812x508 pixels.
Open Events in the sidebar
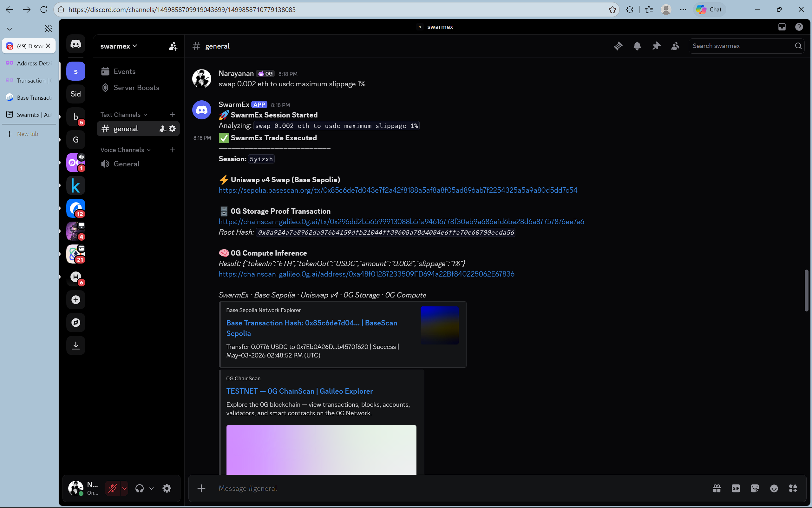tap(138, 71)
